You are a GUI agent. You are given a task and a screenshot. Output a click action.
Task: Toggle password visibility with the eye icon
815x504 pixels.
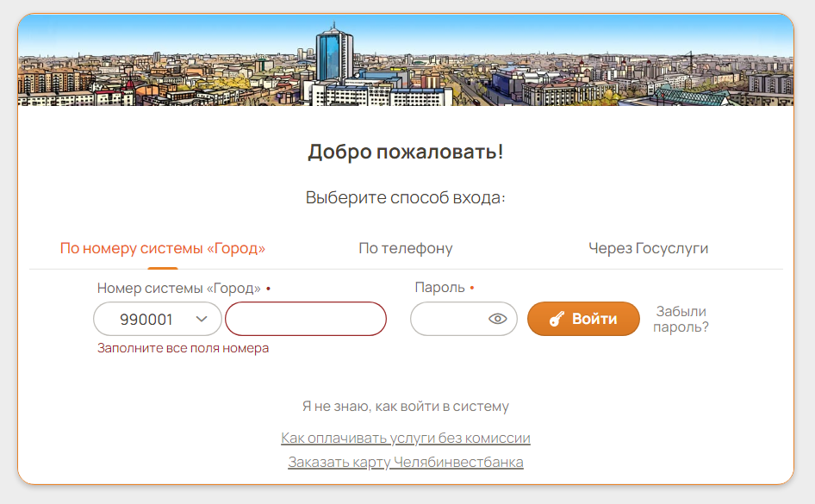pos(497,319)
